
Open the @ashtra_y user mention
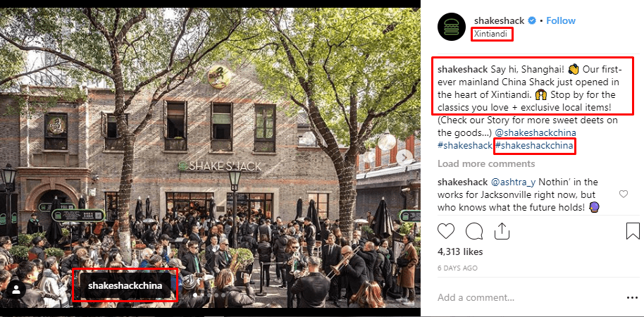(x=513, y=182)
